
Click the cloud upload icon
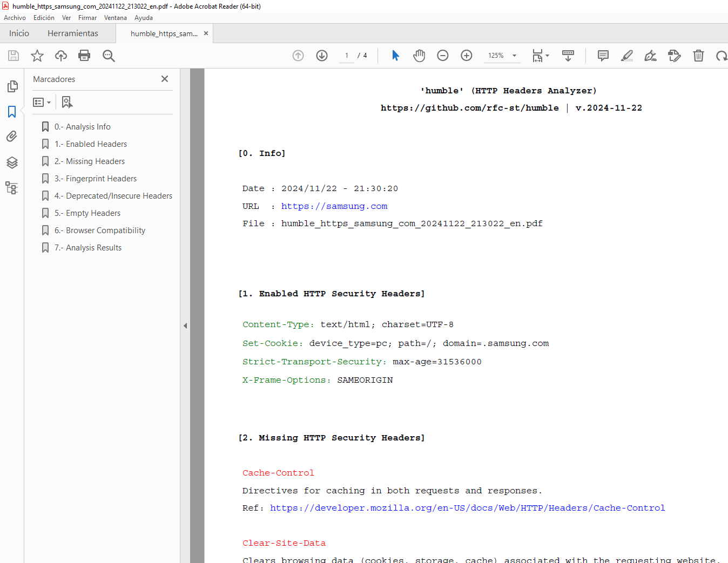point(61,56)
